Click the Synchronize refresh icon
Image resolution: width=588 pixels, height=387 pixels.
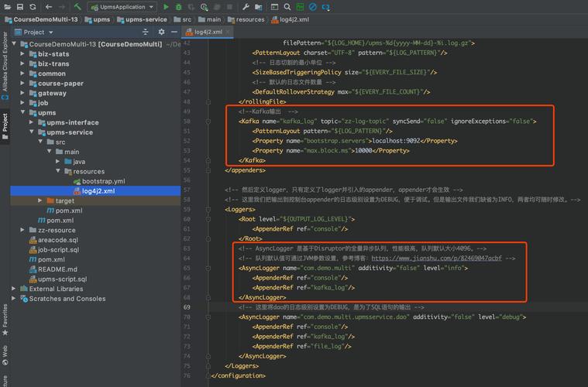pos(33,7)
